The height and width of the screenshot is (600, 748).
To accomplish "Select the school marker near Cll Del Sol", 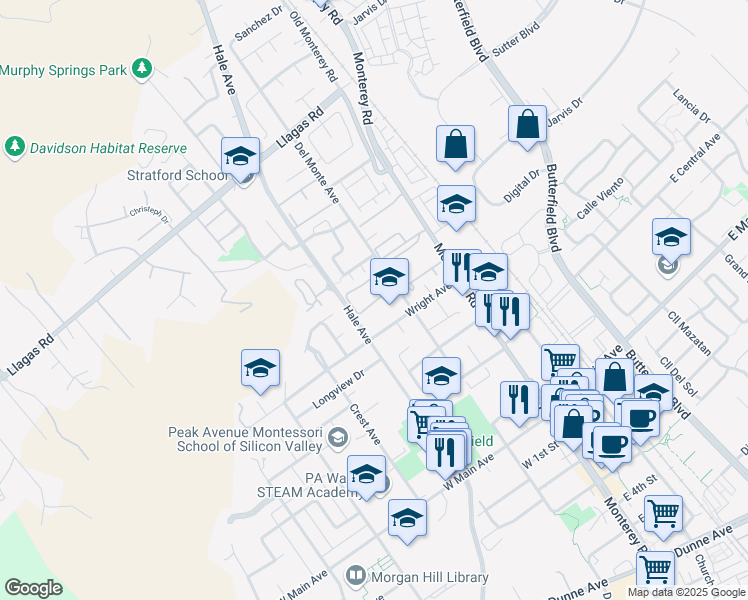I will pos(655,392).
